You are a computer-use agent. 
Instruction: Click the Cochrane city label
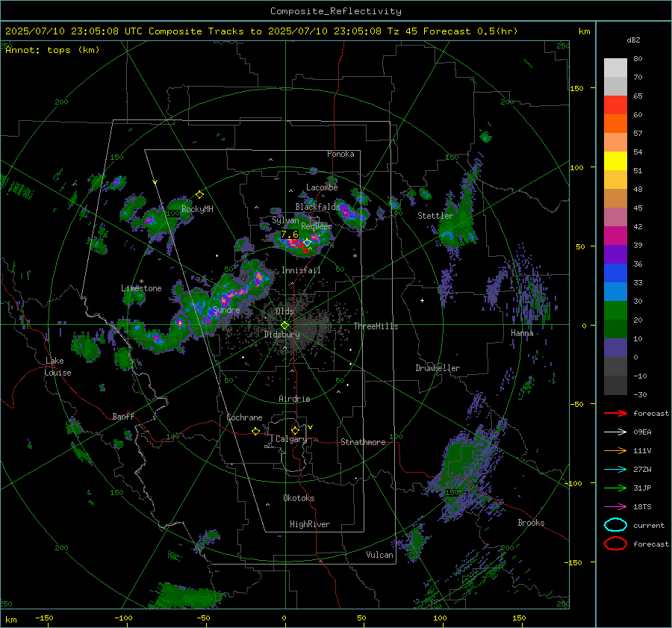244,417
